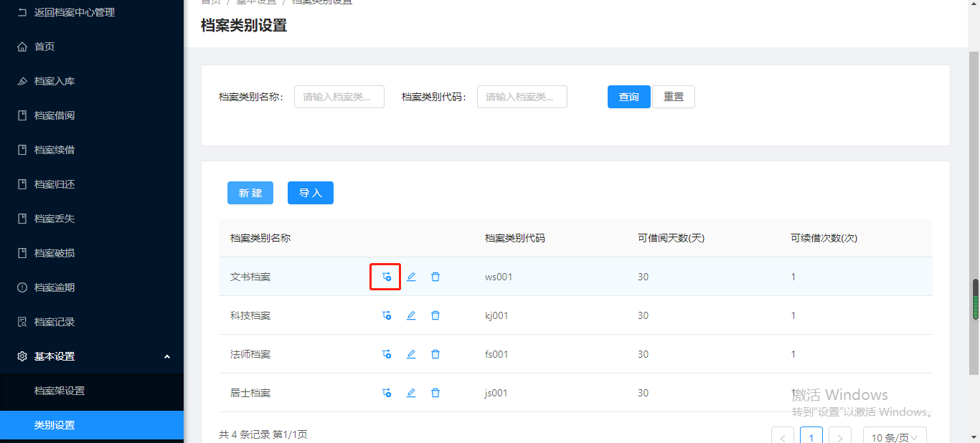Screen dimensions: 980x443
Task: Edit the 居士档案 category
Action: pyautogui.click(x=411, y=393)
